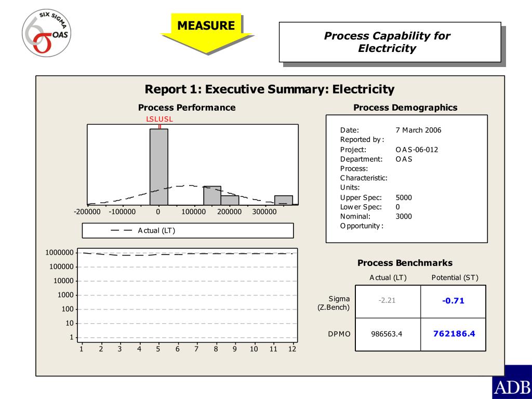532x399 pixels.
Task: Click the -200000 histogram axis label
Action: 87,212
